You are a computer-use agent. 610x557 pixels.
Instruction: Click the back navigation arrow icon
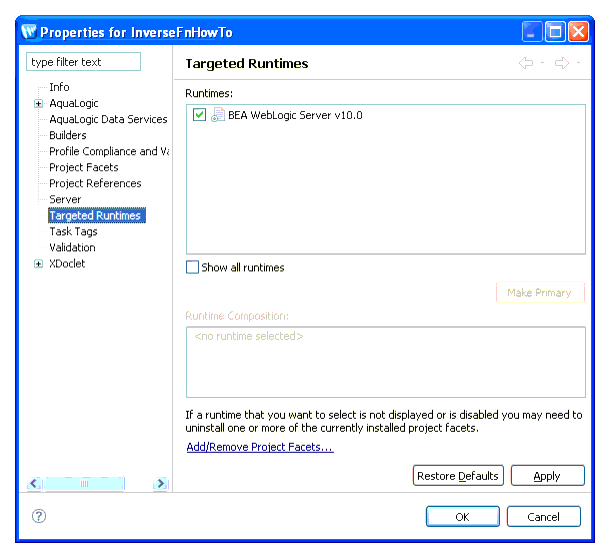[526, 63]
